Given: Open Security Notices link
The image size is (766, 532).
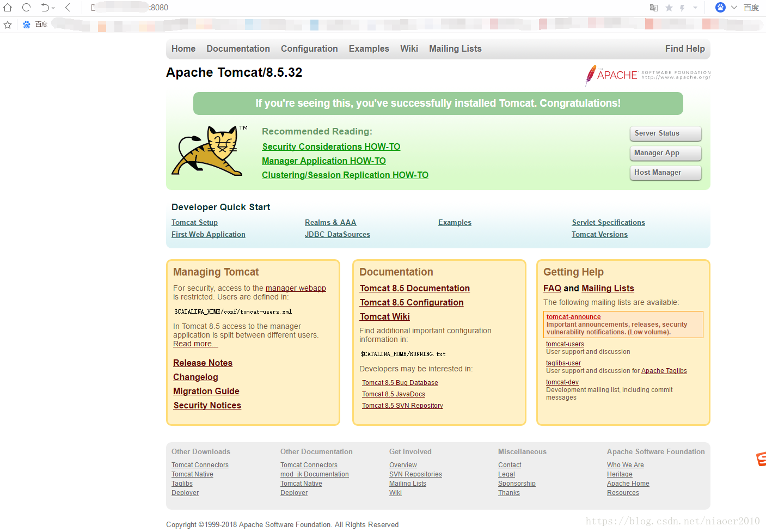Looking at the screenshot, I should pyautogui.click(x=207, y=405).
